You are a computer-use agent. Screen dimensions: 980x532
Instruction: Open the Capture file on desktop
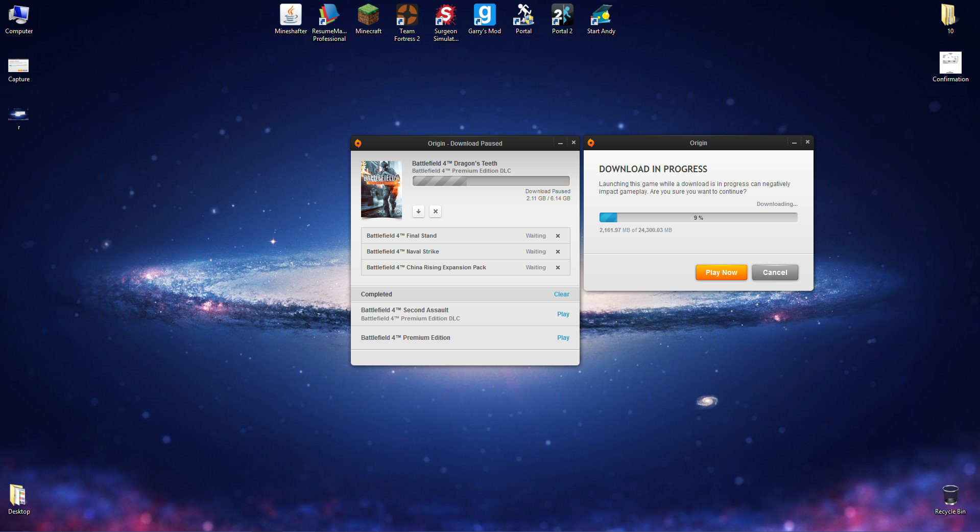(19, 70)
